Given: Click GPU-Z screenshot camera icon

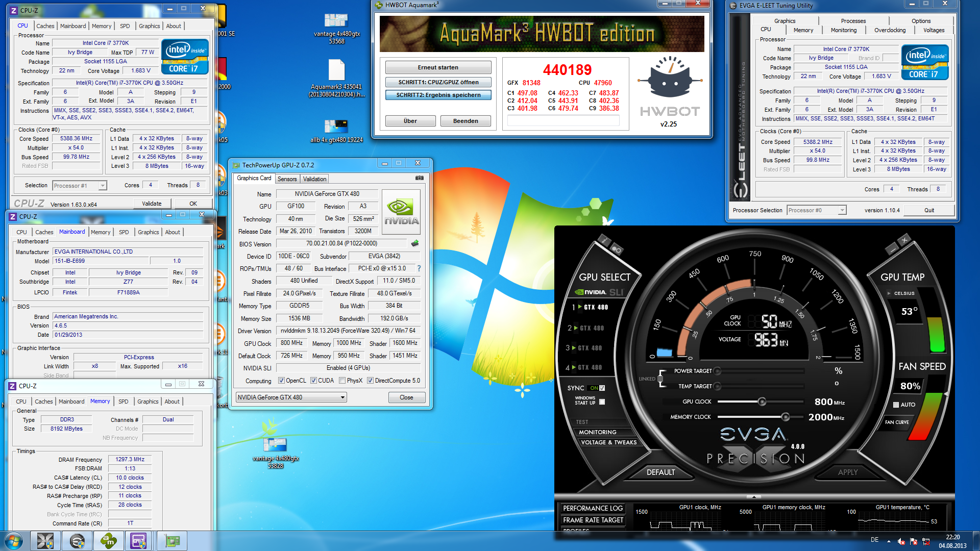Looking at the screenshot, I should [419, 178].
